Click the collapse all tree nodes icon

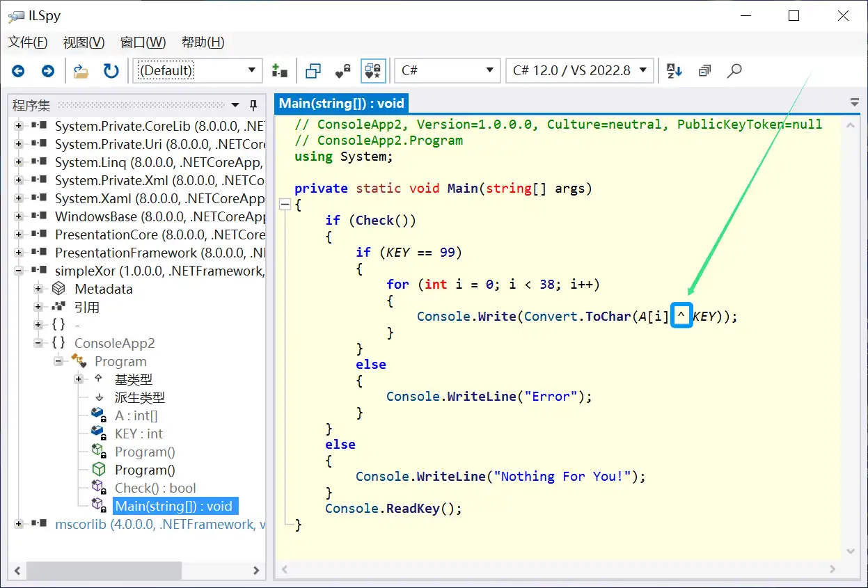coord(704,71)
